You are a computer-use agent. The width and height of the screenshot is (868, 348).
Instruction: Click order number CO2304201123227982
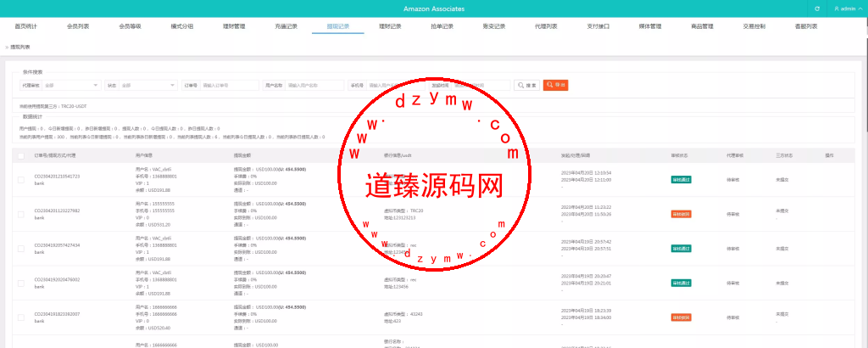57,210
